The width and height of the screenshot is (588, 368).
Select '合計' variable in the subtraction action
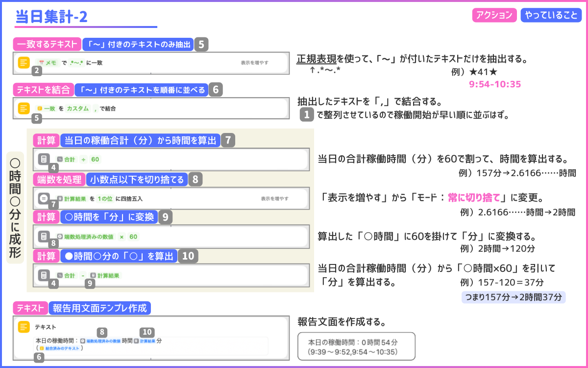pyautogui.click(x=66, y=275)
